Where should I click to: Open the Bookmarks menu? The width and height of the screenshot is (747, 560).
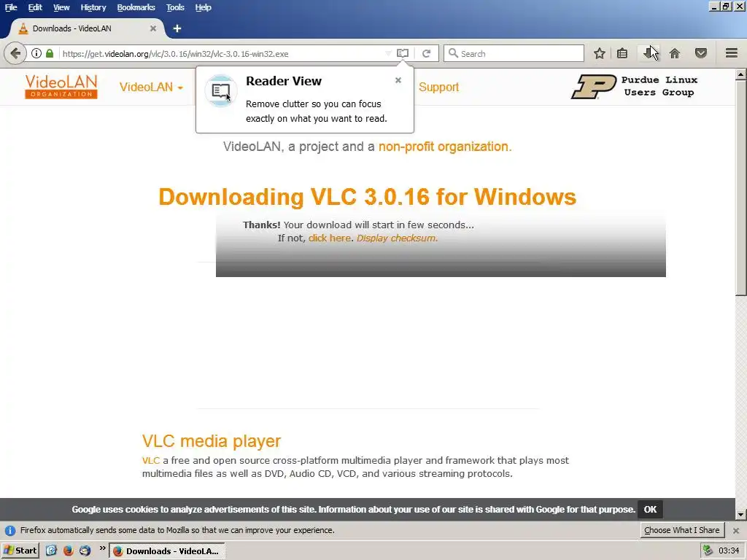pyautogui.click(x=136, y=7)
